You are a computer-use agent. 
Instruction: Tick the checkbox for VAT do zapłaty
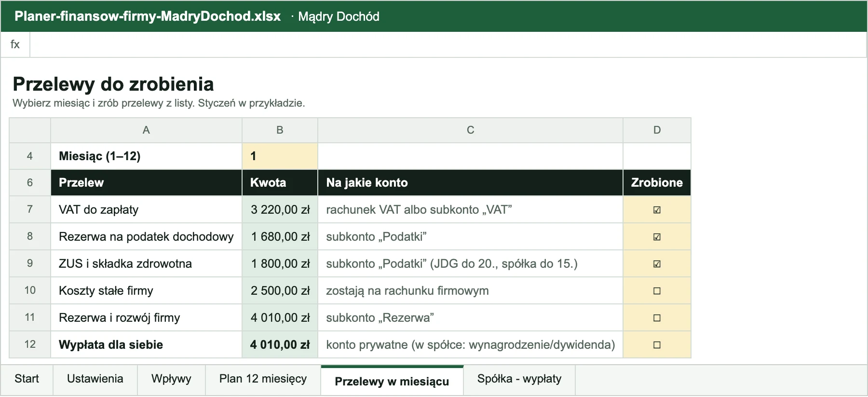pos(657,210)
